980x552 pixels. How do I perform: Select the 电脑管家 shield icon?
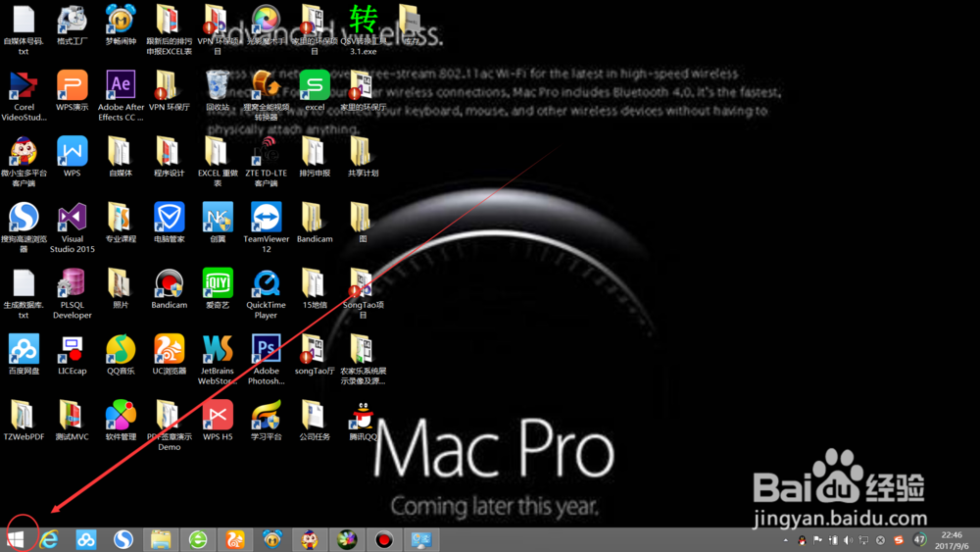[169, 222]
